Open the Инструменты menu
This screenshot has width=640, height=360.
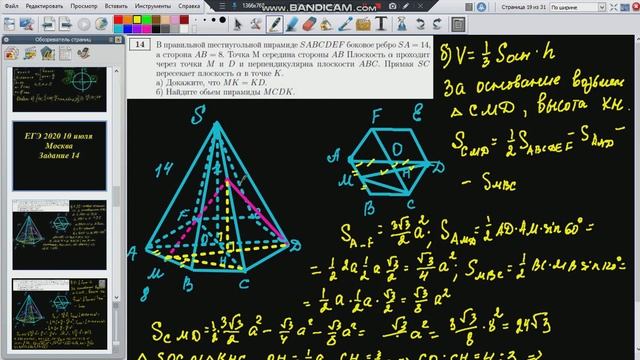(x=153, y=6)
